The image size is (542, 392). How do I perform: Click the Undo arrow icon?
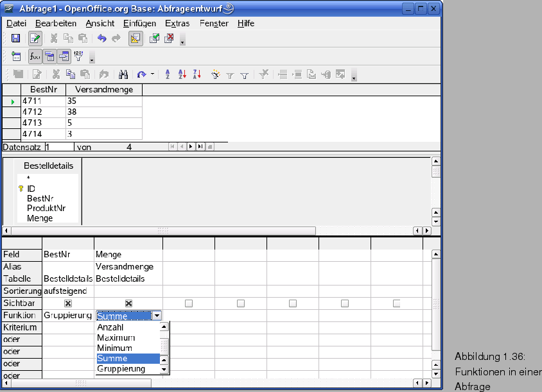click(x=101, y=38)
